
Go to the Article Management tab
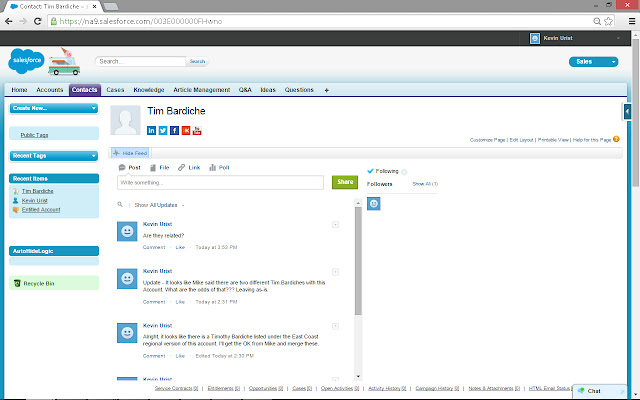point(202,90)
